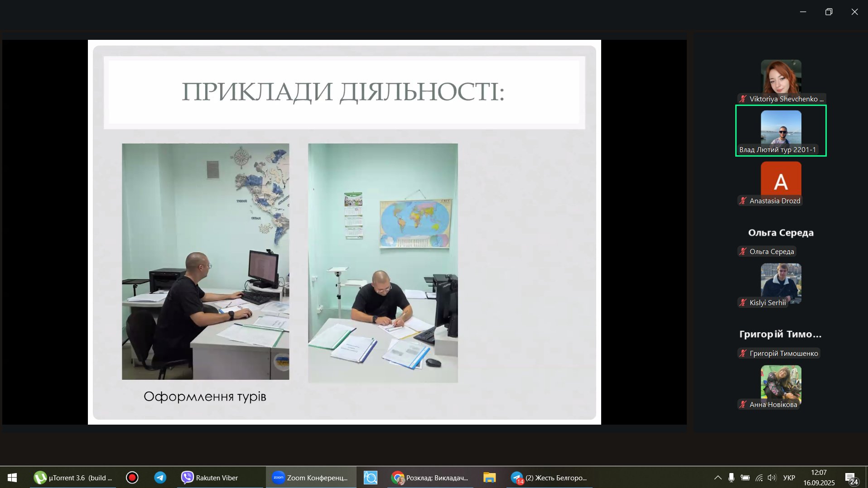The height and width of the screenshot is (488, 868).
Task: Open the µTorrent 3.6 taskbar window
Action: pos(72,478)
